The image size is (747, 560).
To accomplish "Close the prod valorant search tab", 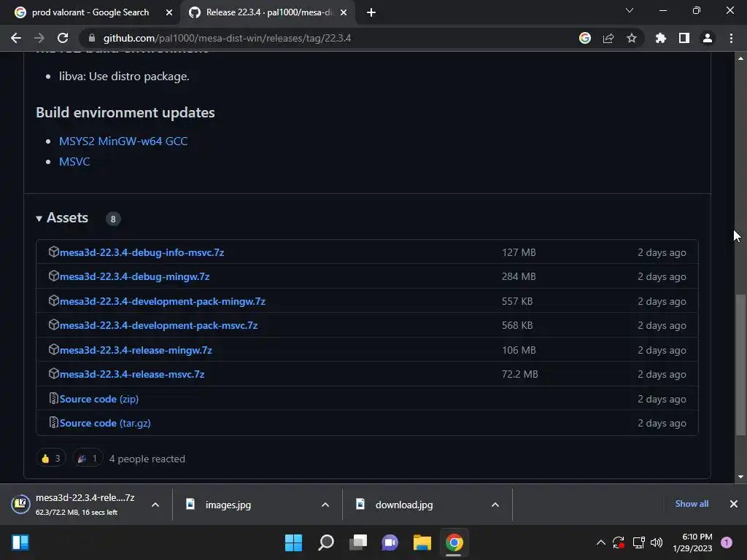I will [x=169, y=13].
